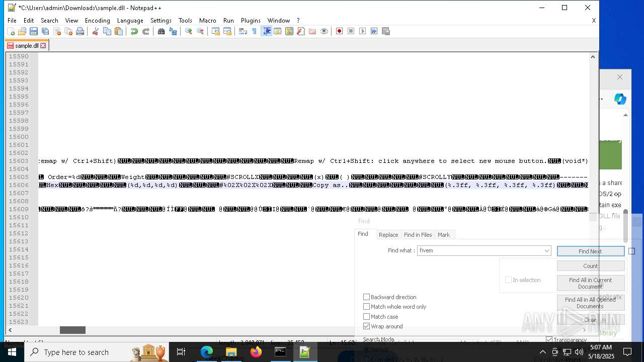The height and width of the screenshot is (362, 644).
Task: Open the Encoding menu
Action: (x=97, y=21)
